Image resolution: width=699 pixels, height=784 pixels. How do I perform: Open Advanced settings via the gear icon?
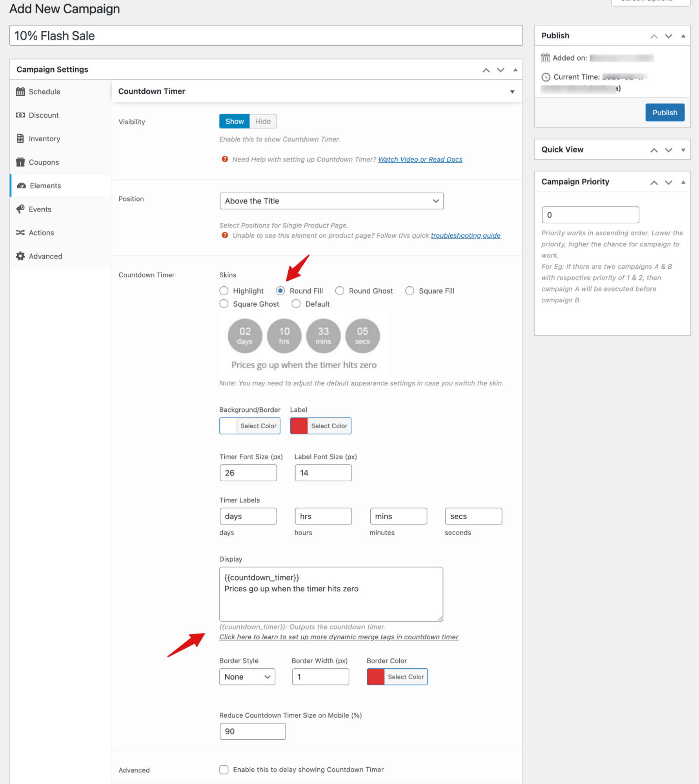[20, 256]
